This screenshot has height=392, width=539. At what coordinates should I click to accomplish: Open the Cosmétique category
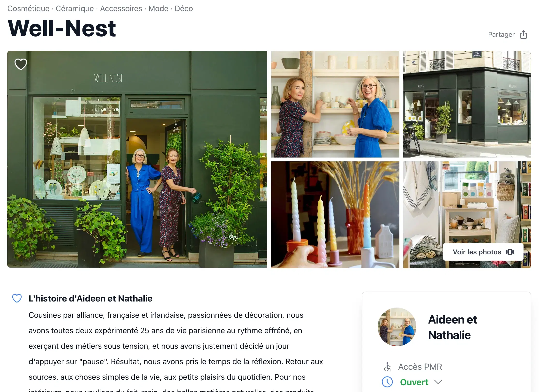28,8
